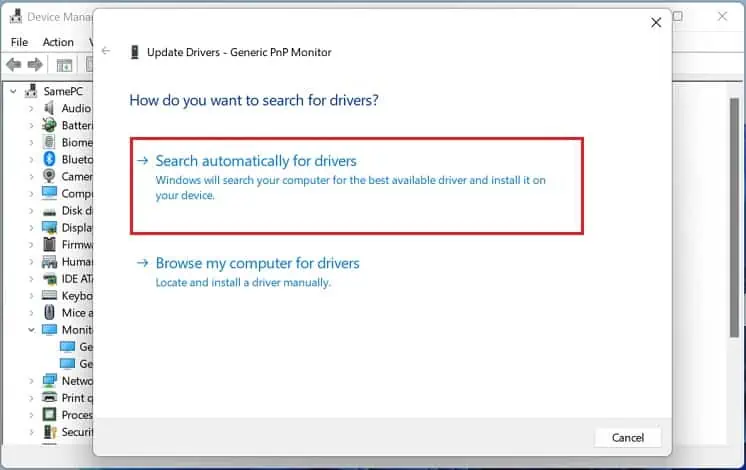Select the second Generic monitor device icon

67,364
